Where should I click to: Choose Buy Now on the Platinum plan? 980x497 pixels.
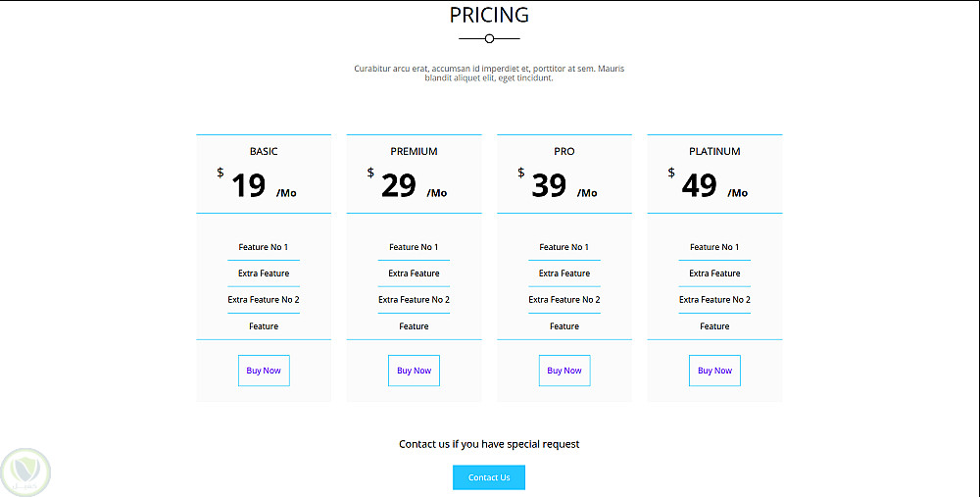click(x=714, y=371)
